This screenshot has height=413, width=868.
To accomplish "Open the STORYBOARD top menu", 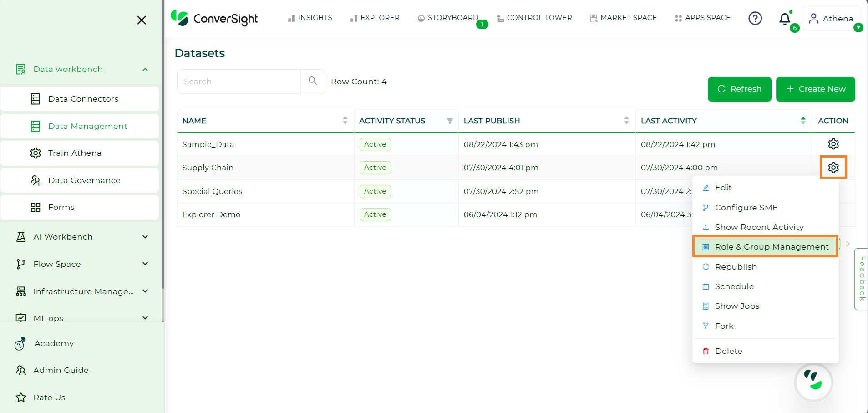I will tap(448, 18).
